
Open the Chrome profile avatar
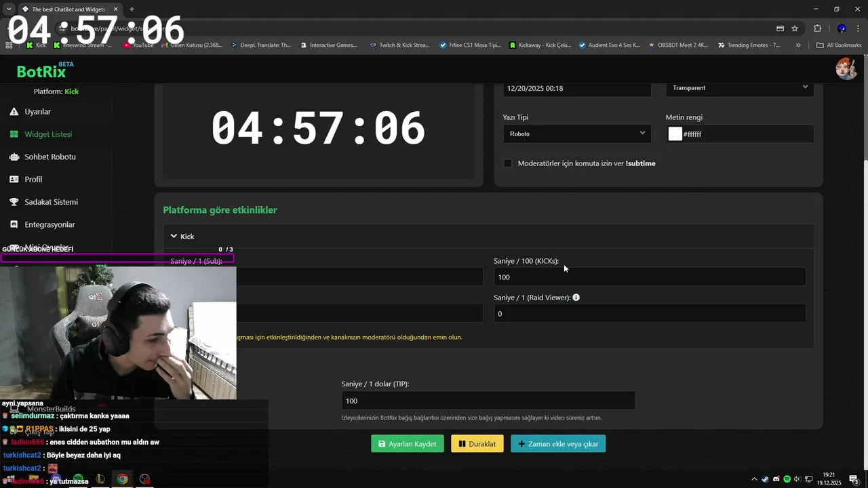pos(842,28)
